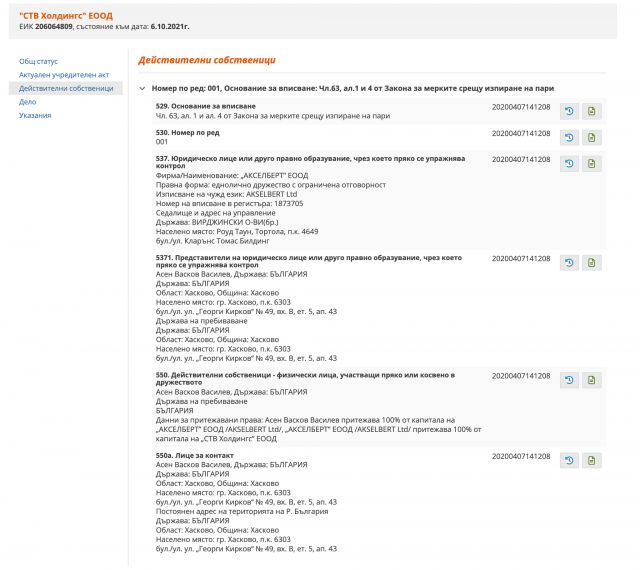
Task: Open history icon for field 529 Основание за вписване
Action: (568, 111)
